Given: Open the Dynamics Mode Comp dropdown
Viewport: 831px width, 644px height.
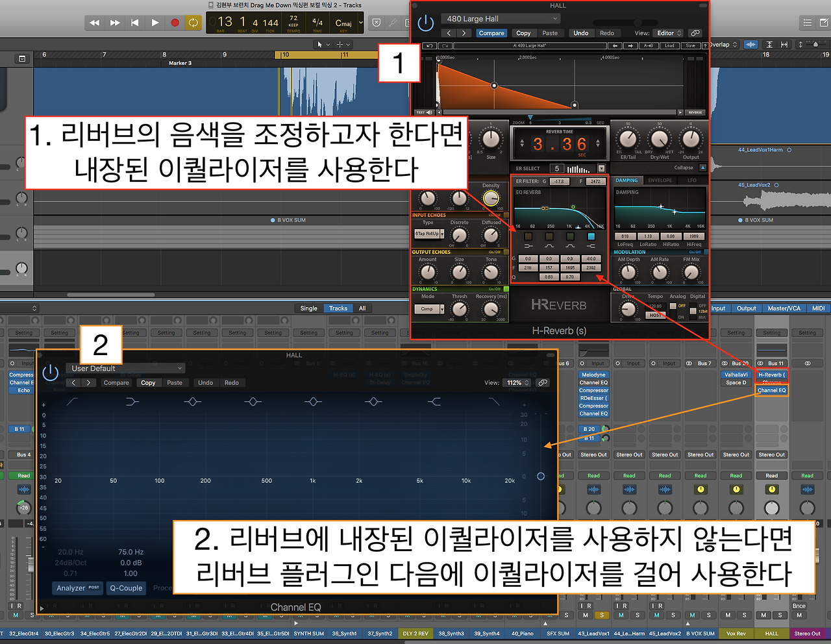Looking at the screenshot, I should pos(429,309).
